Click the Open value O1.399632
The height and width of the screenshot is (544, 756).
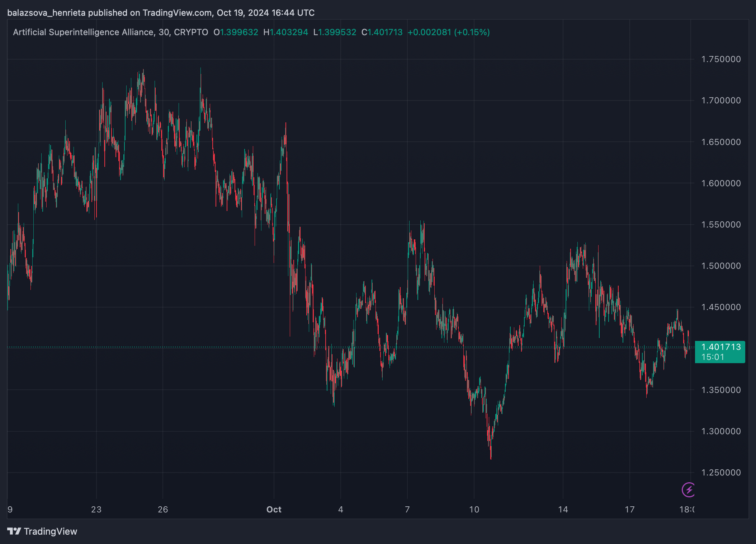point(236,32)
